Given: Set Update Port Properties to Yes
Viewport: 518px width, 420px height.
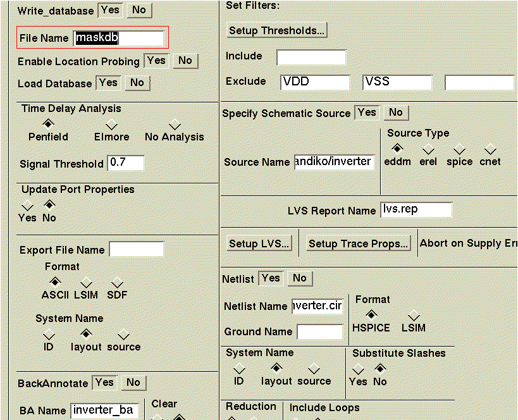Looking at the screenshot, I should coord(27,206).
